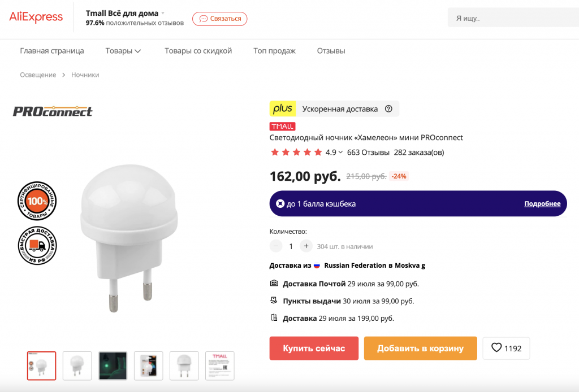Increase quantity with the plus button
Viewport: 579px width, 392px height.
point(306,246)
